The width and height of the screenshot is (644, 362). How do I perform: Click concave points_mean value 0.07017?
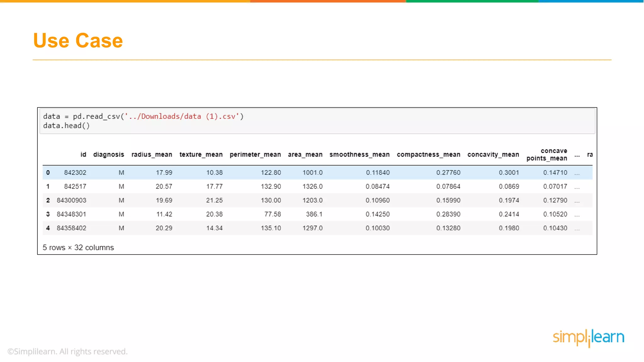[555, 186]
